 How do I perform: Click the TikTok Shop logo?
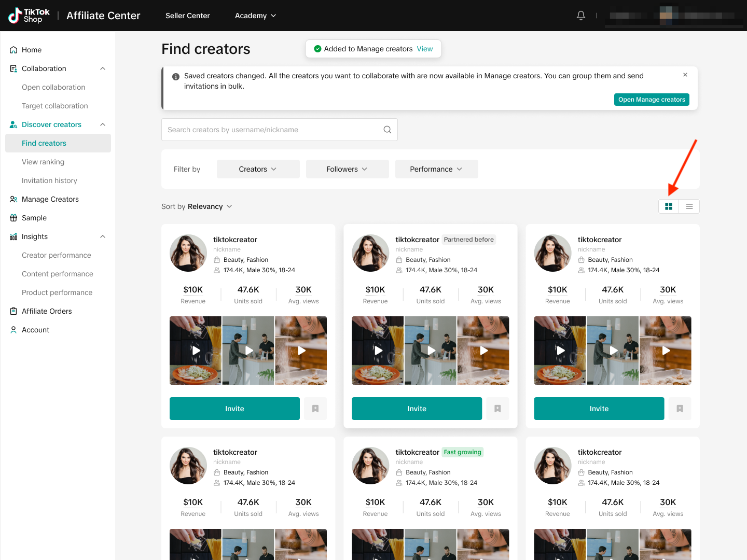coord(30,16)
